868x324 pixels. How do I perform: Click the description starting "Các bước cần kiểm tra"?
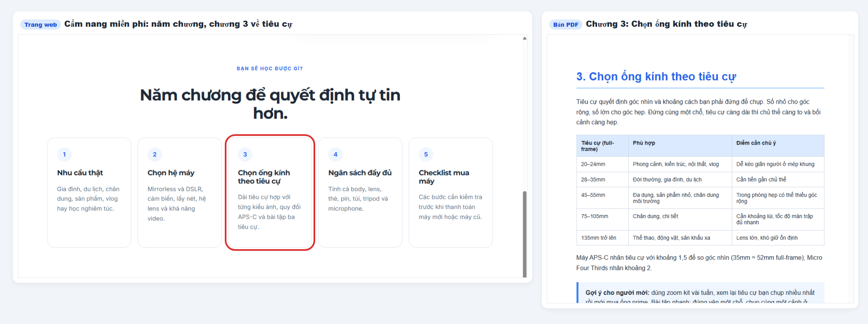(x=451, y=207)
